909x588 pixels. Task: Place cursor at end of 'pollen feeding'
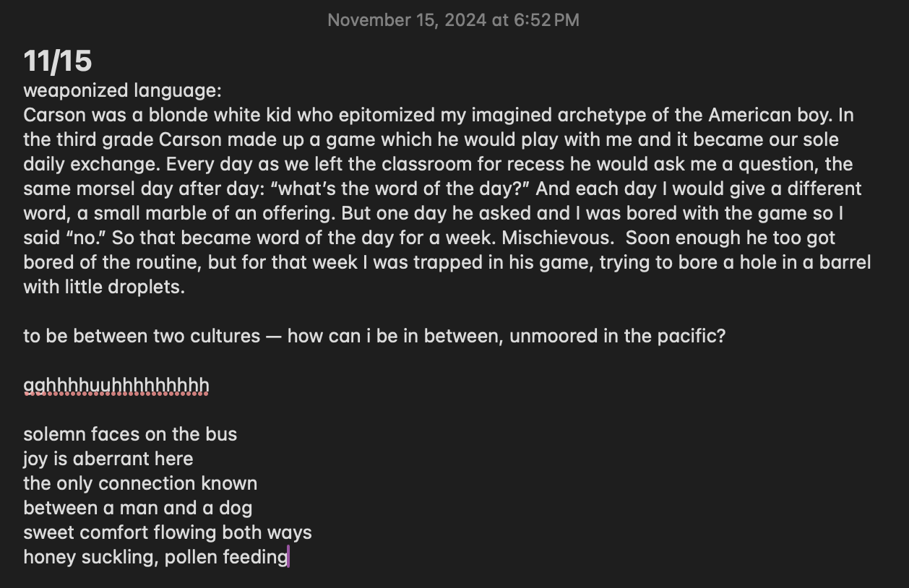pyautogui.click(x=288, y=557)
